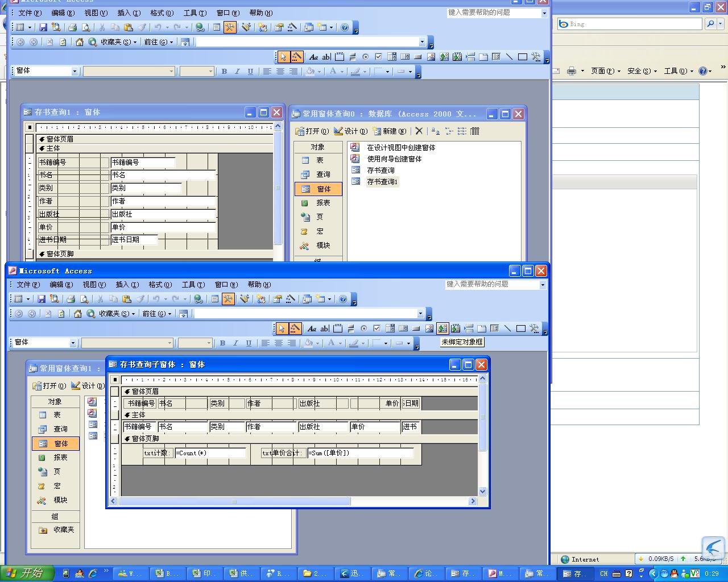The width and height of the screenshot is (728, 582).
Task: Click 打开 in the 常用窗体查询0 database window
Action: [312, 131]
